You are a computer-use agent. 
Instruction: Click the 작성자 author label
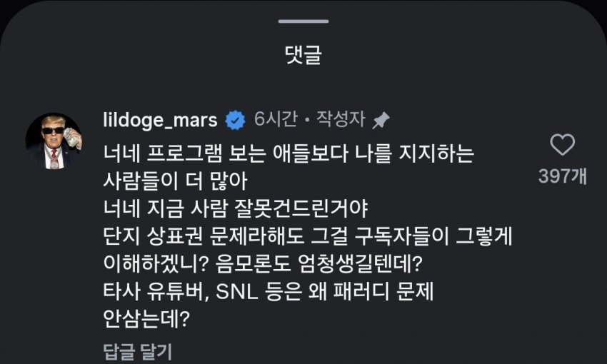point(338,121)
